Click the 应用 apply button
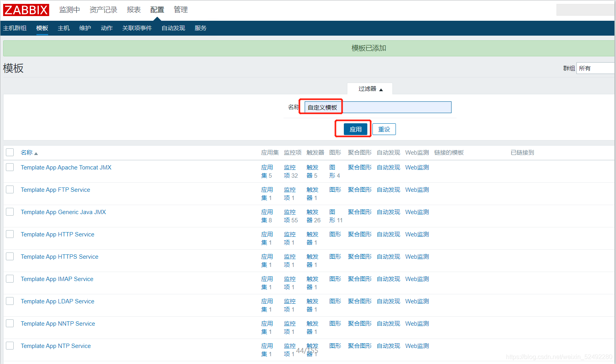This screenshot has height=364, width=616. (x=356, y=129)
